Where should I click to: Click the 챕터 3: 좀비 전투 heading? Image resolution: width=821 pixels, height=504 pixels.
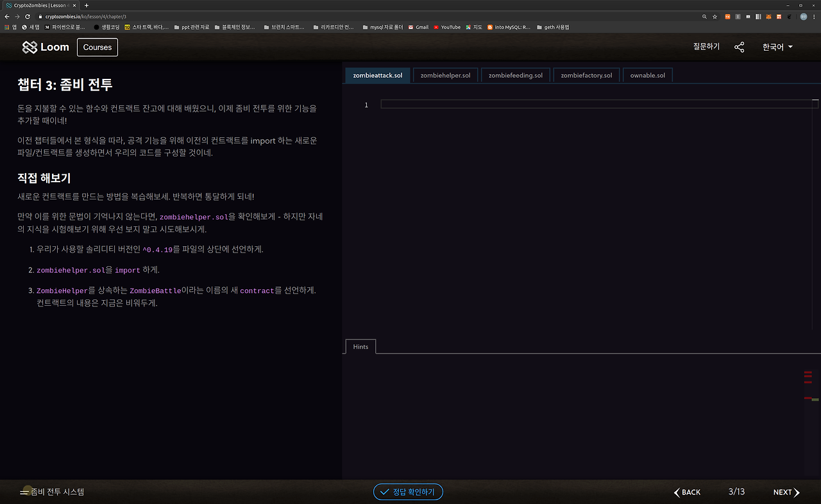[65, 85]
